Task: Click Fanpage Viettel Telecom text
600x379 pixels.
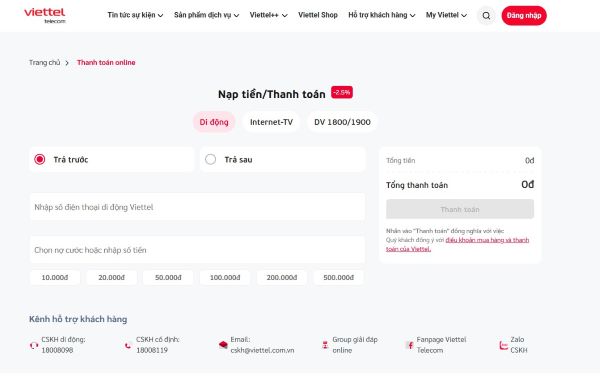Action: point(441,345)
